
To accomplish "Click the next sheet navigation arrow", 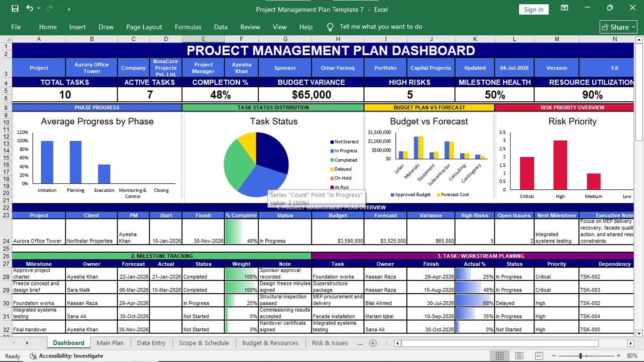I will pos(27,343).
